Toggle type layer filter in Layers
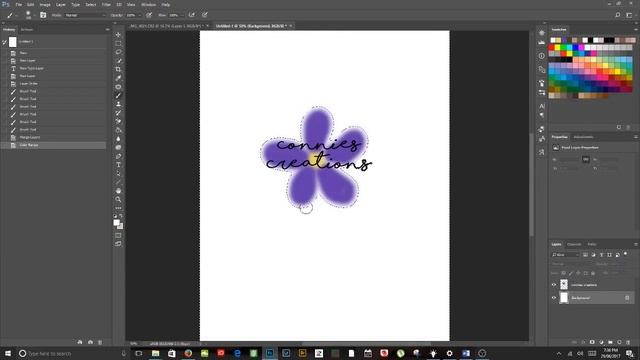Screen dimensions: 640x360 coord(601,255)
